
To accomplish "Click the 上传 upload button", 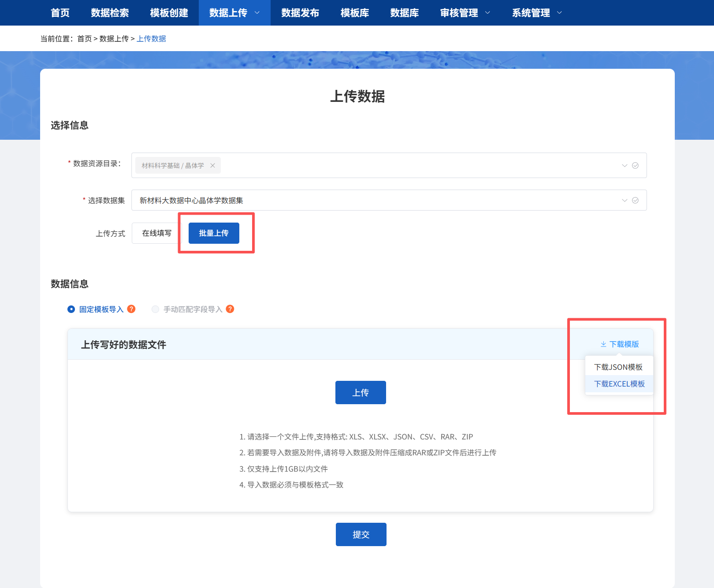I will [x=361, y=392].
